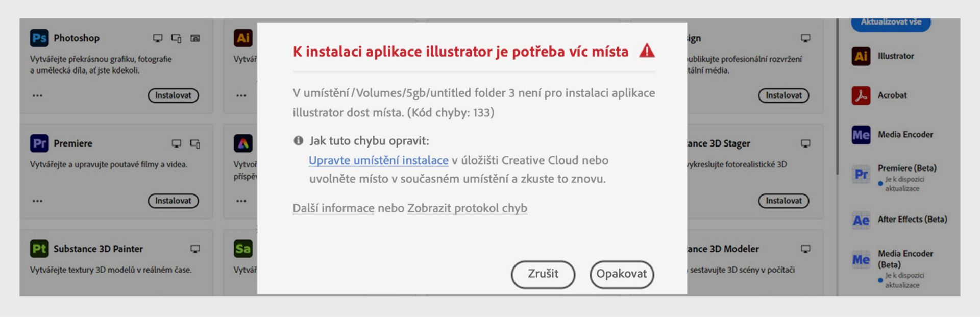Click desktop platform icon on Premiere card
Viewport: 980px width, 317px height.
177,144
